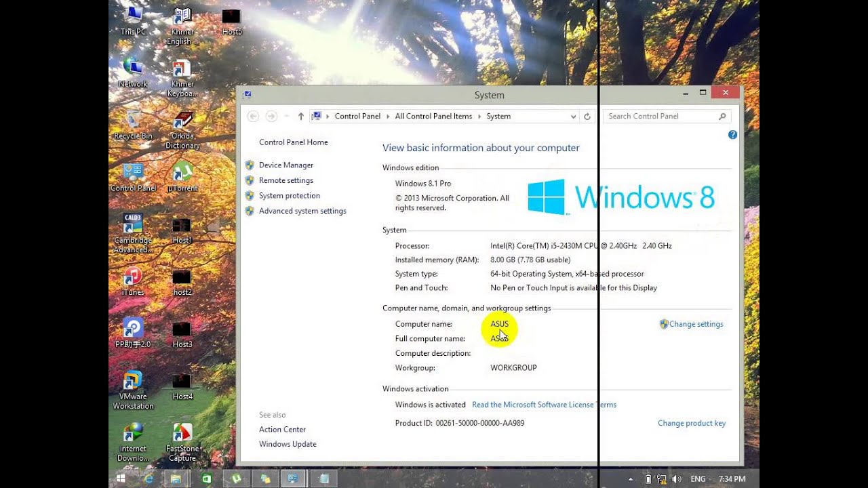Open Host3 desktop icon
Viewport: 868px width, 488px height.
tap(182, 334)
